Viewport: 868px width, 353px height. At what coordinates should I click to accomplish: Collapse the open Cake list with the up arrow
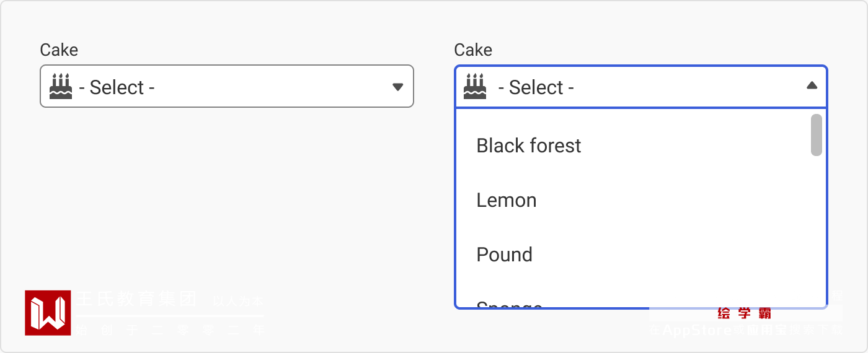812,86
